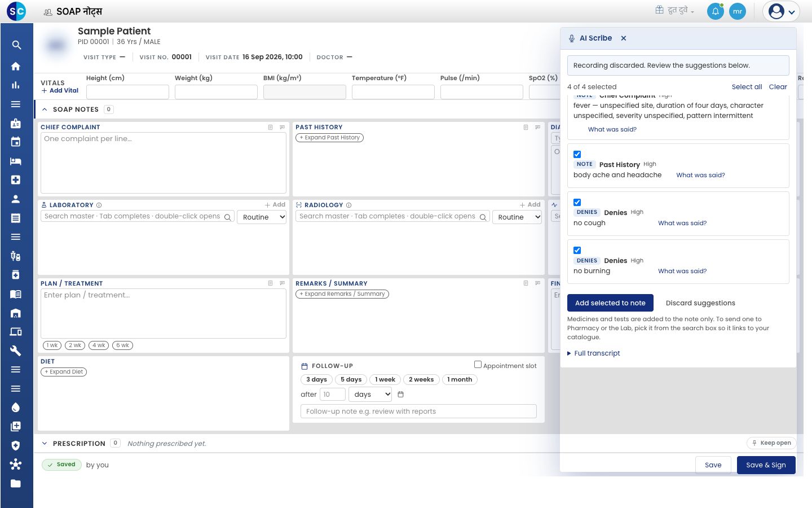Go to the home icon in the sidebar
The width and height of the screenshot is (812, 508).
(x=16, y=66)
